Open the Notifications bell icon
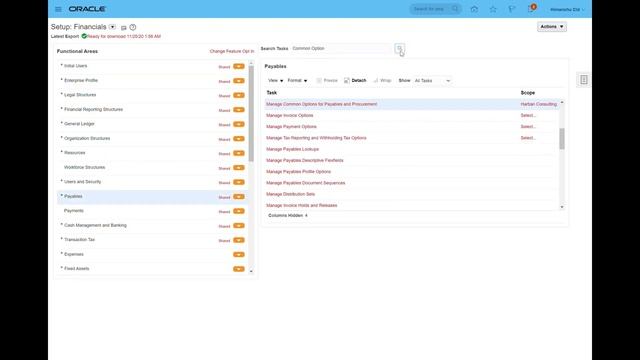The height and width of the screenshot is (360, 640). [531, 9]
